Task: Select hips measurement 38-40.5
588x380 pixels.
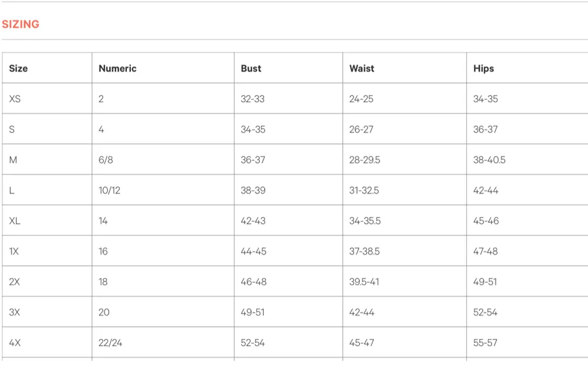Action: coord(489,160)
